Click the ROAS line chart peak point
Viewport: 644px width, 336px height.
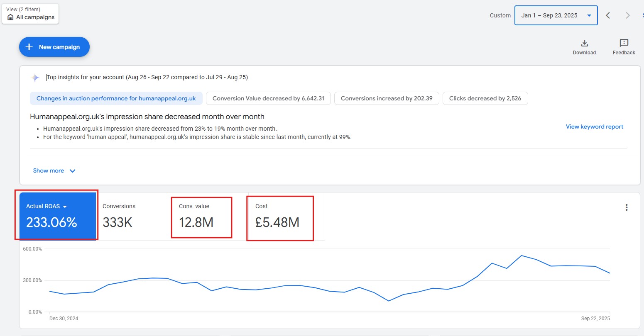coord(521,256)
